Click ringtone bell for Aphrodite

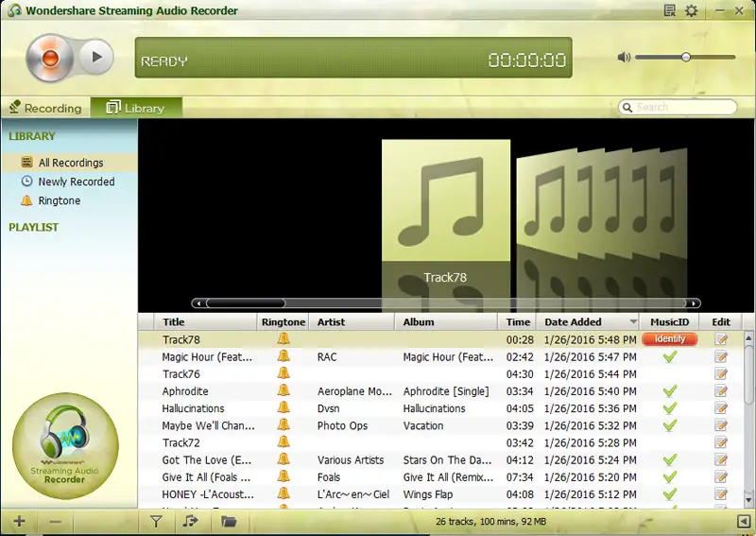[x=283, y=390]
